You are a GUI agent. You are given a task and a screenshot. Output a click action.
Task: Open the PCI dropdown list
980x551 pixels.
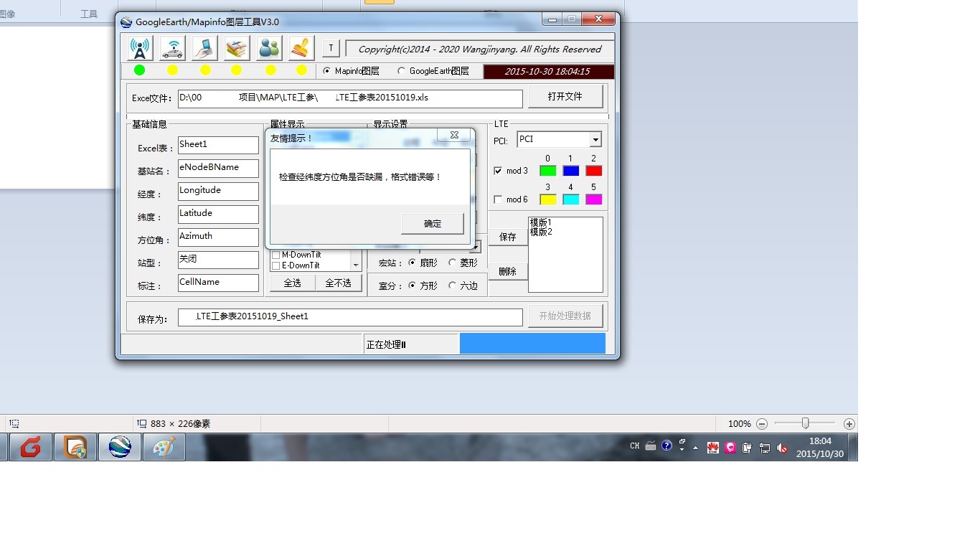tap(595, 140)
